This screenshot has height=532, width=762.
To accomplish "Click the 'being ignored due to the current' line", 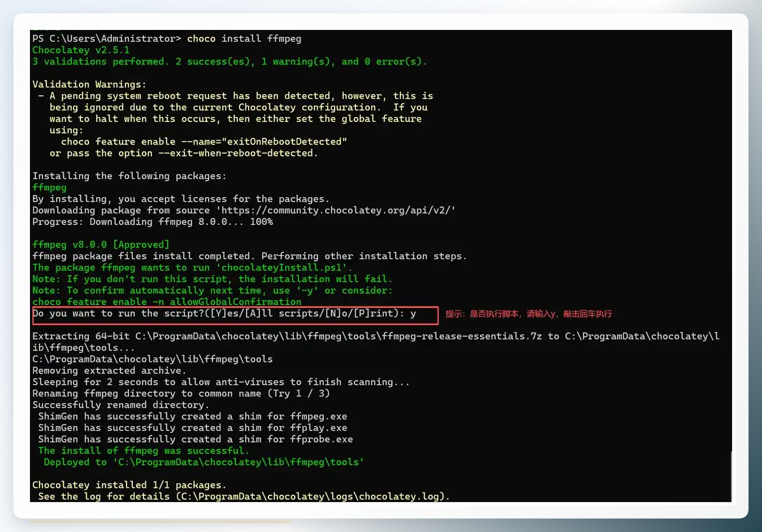I will [239, 107].
